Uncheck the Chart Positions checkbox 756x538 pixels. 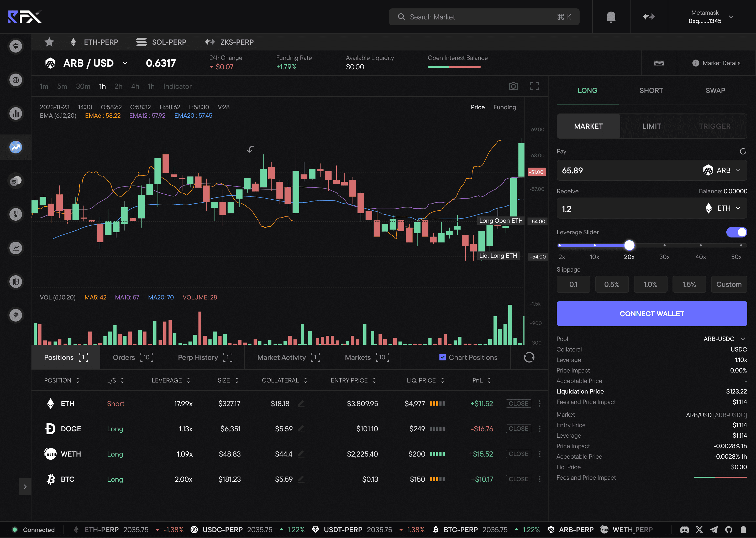pos(442,357)
